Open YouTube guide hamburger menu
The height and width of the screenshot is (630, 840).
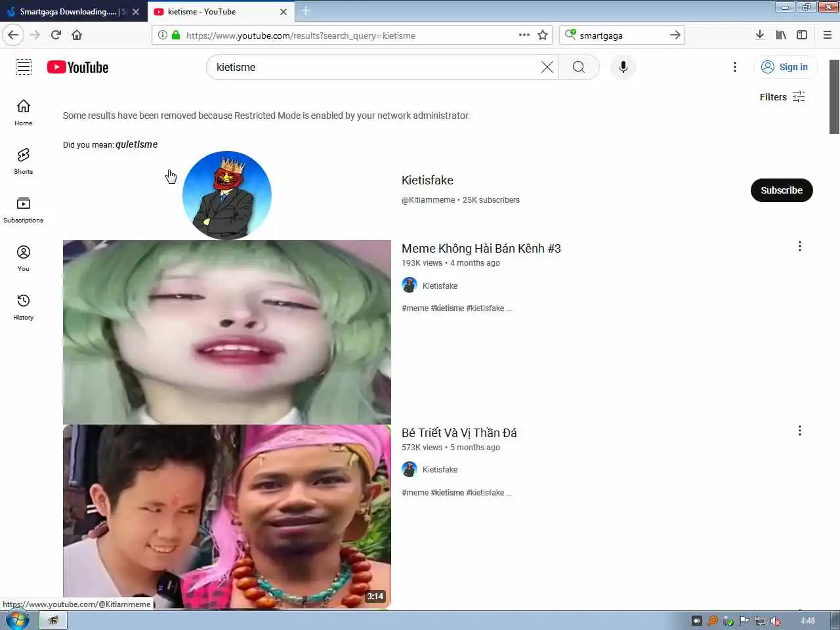(24, 67)
